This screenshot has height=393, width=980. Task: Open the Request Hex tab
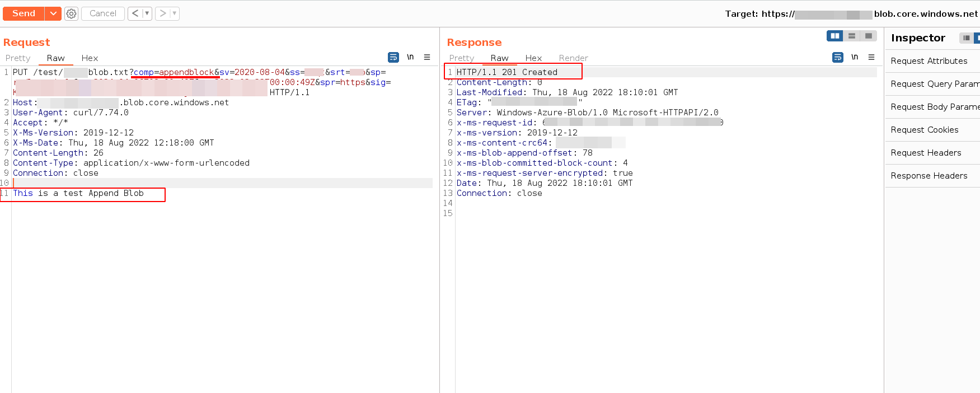click(90, 58)
